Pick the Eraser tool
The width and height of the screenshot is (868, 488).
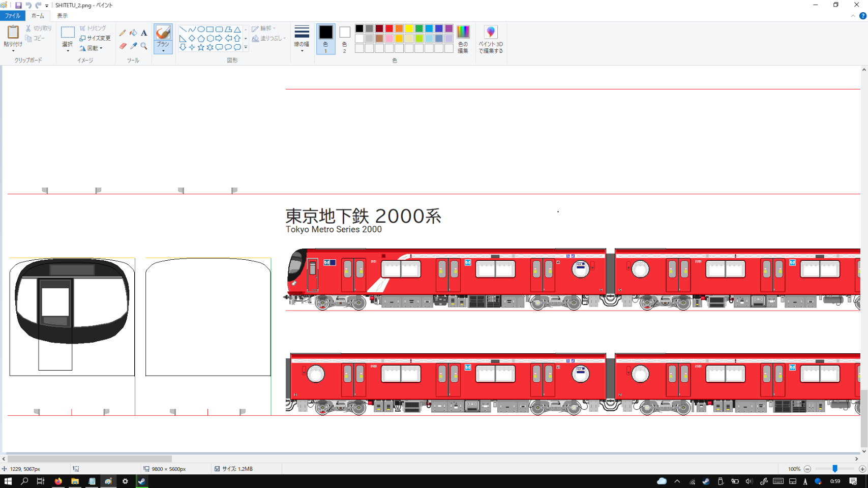[x=123, y=46]
